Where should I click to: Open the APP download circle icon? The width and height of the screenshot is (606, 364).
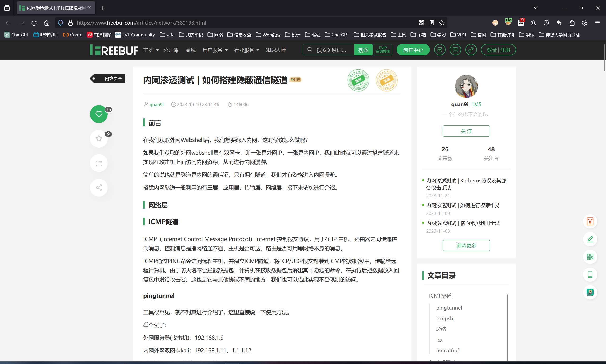[440, 50]
